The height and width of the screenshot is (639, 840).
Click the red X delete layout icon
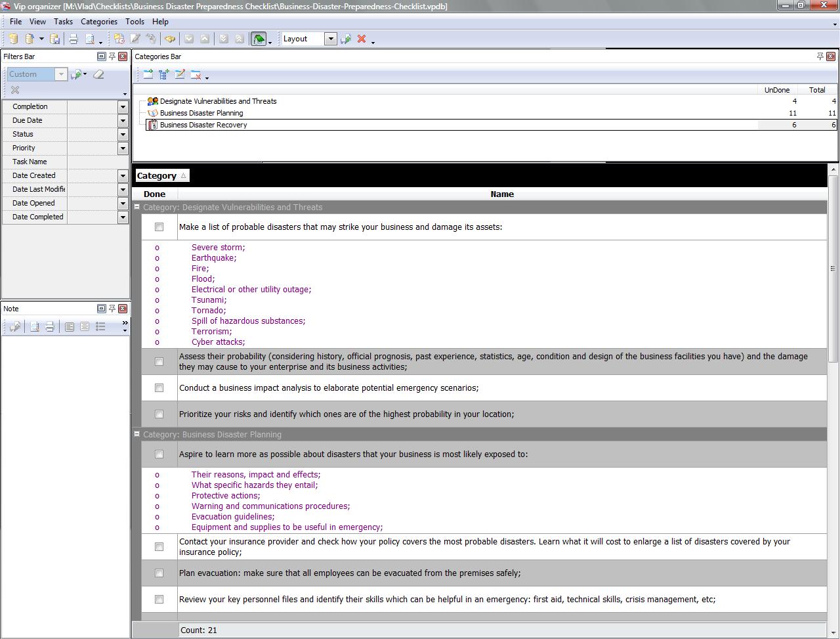pos(362,39)
